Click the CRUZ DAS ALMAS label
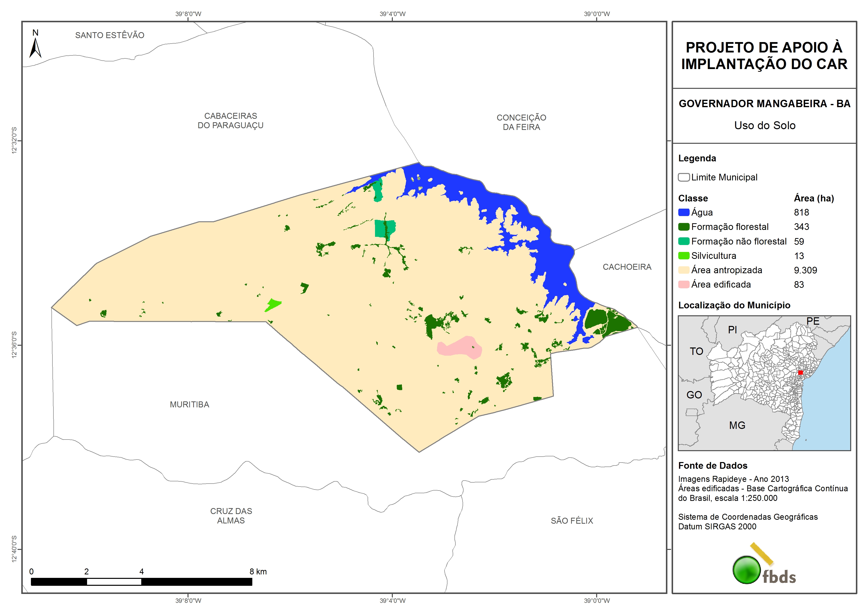The width and height of the screenshot is (868, 614). click(231, 516)
